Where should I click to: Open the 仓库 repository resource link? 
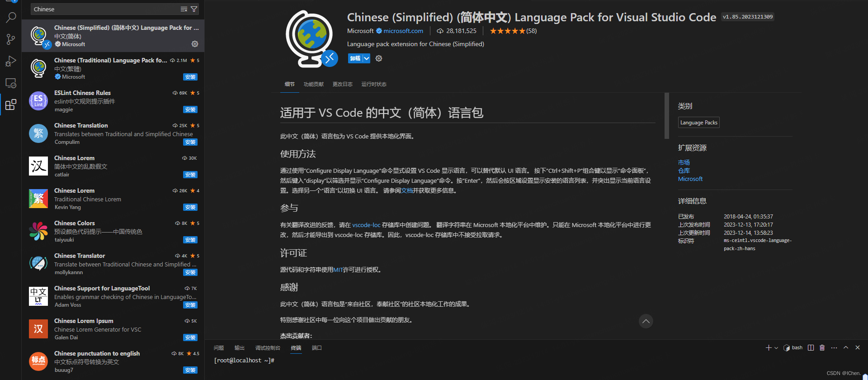pos(684,171)
